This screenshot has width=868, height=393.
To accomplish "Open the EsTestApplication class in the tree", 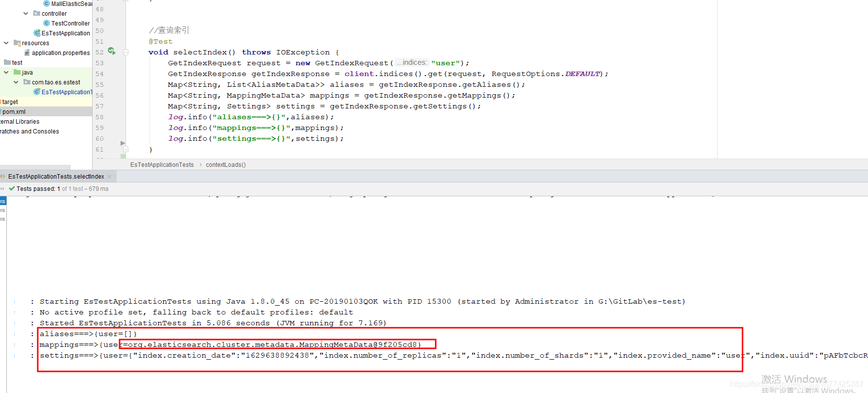I will click(66, 33).
